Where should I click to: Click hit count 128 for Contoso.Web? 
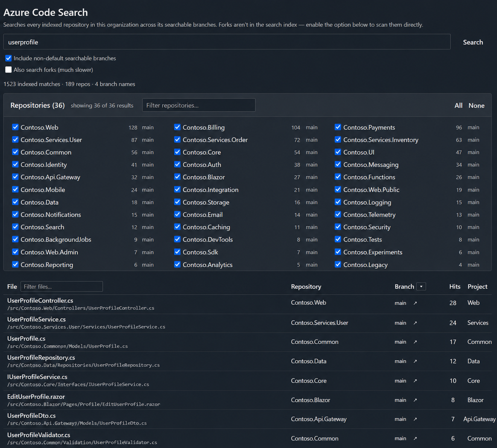click(133, 128)
